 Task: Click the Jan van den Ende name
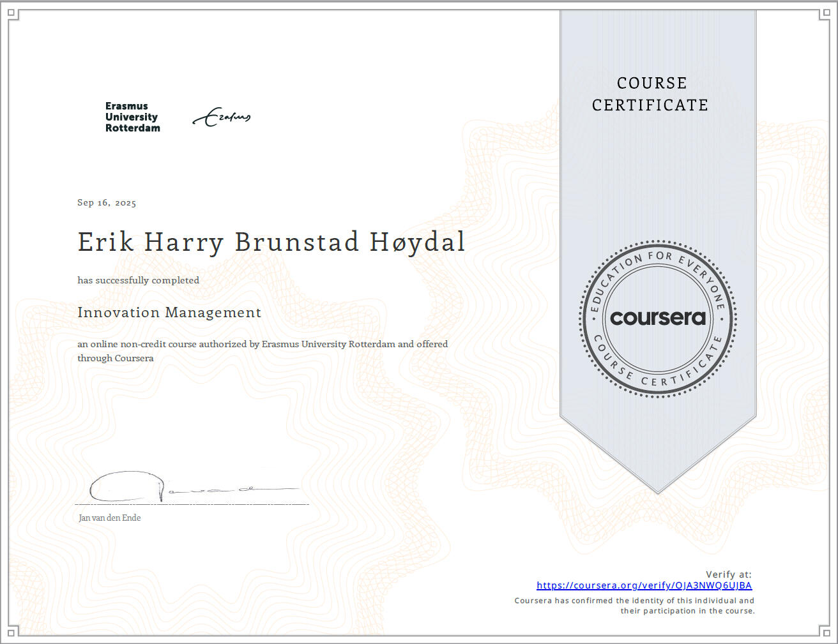pyautogui.click(x=110, y=518)
